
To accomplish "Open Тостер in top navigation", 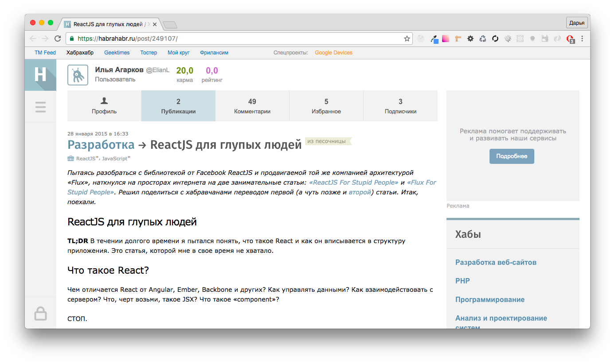I will [149, 53].
